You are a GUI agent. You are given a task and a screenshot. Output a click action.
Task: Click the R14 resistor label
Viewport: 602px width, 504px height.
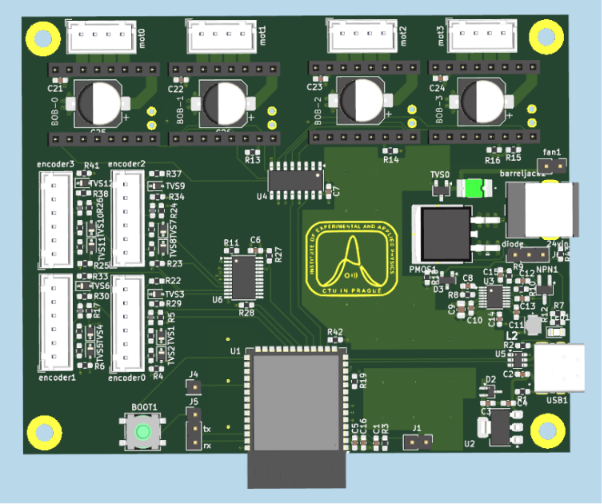click(391, 160)
